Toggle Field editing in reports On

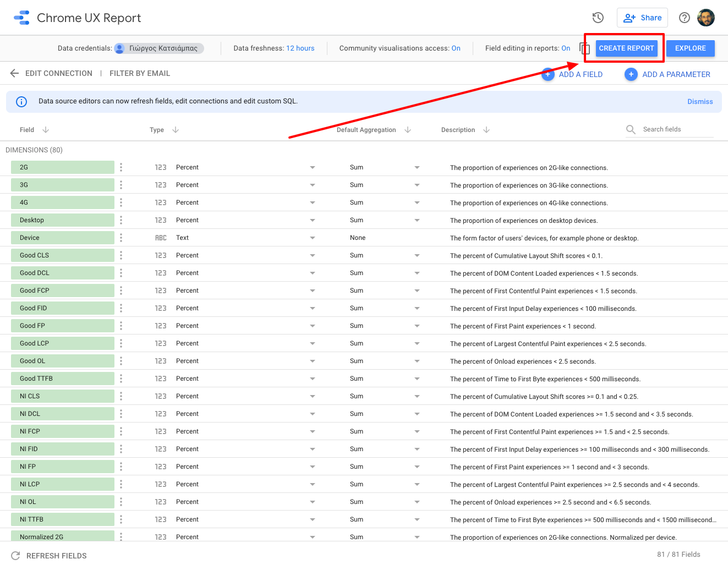point(566,48)
